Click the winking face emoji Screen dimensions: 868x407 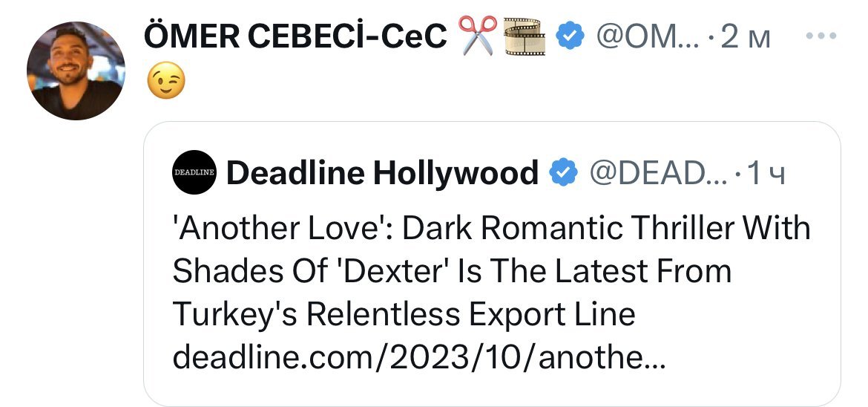click(166, 78)
